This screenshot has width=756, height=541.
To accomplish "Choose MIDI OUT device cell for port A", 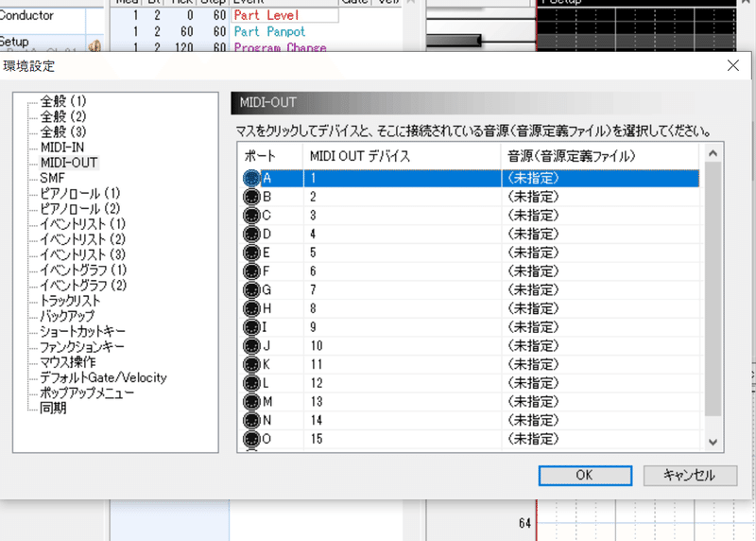I will click(x=403, y=179).
